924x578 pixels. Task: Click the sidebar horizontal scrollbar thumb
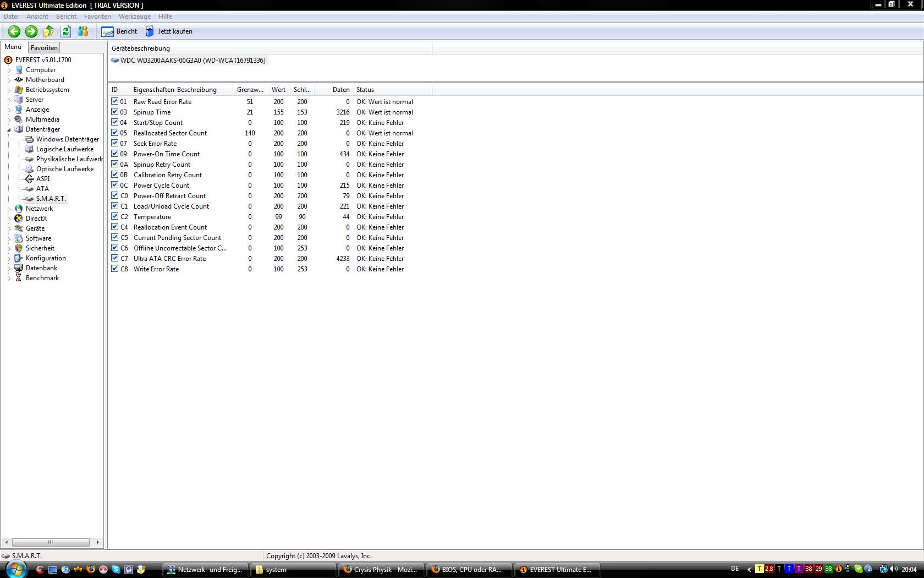click(51, 542)
